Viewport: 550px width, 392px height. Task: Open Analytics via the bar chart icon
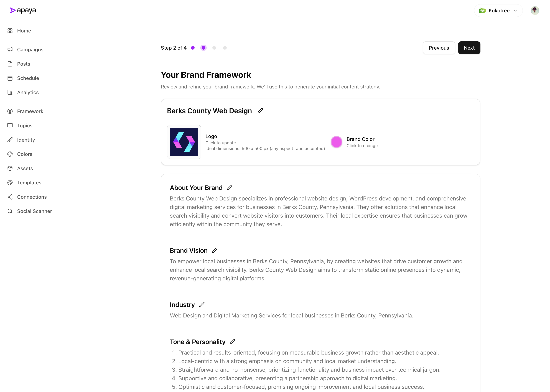(x=10, y=92)
